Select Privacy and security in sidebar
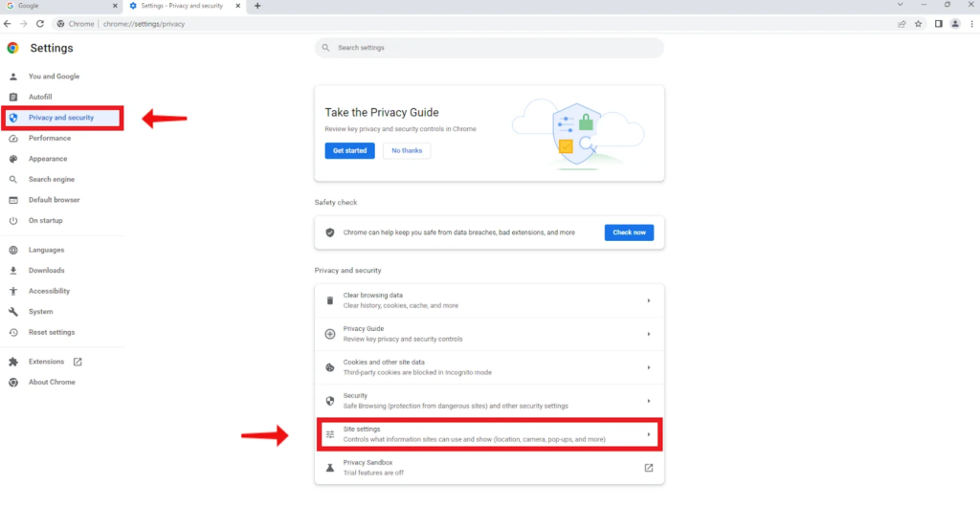This screenshot has height=508, width=980. (x=61, y=118)
